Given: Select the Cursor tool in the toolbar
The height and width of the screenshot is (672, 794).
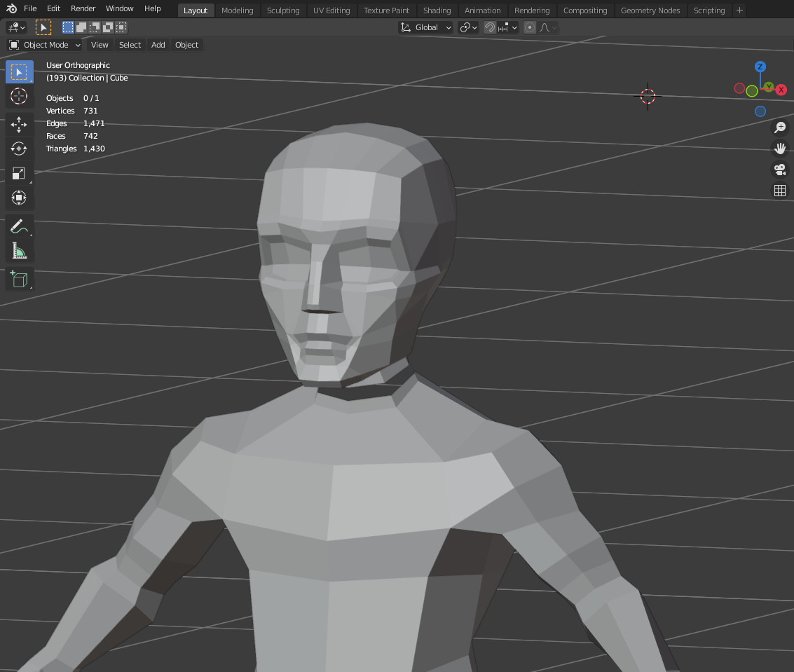Looking at the screenshot, I should [19, 96].
